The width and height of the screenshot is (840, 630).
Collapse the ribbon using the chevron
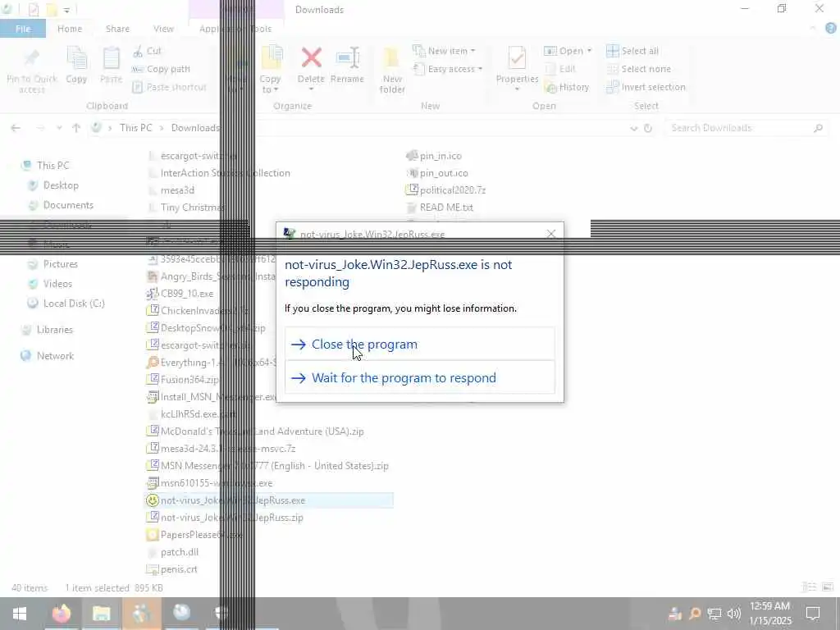coord(813,29)
